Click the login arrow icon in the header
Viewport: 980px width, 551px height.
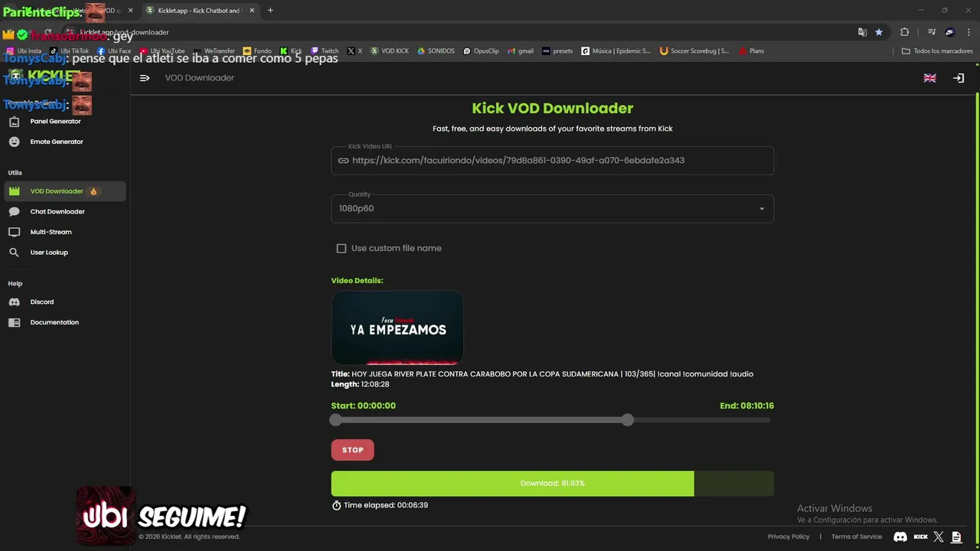pos(958,78)
